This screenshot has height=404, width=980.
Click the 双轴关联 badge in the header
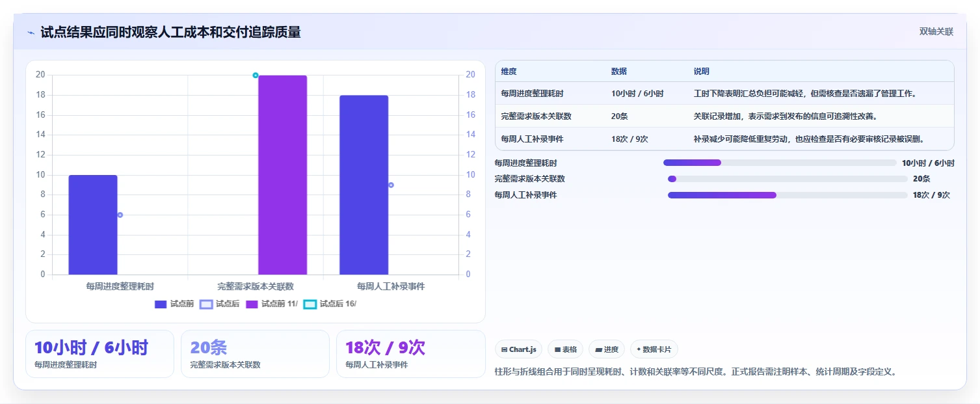tap(936, 32)
